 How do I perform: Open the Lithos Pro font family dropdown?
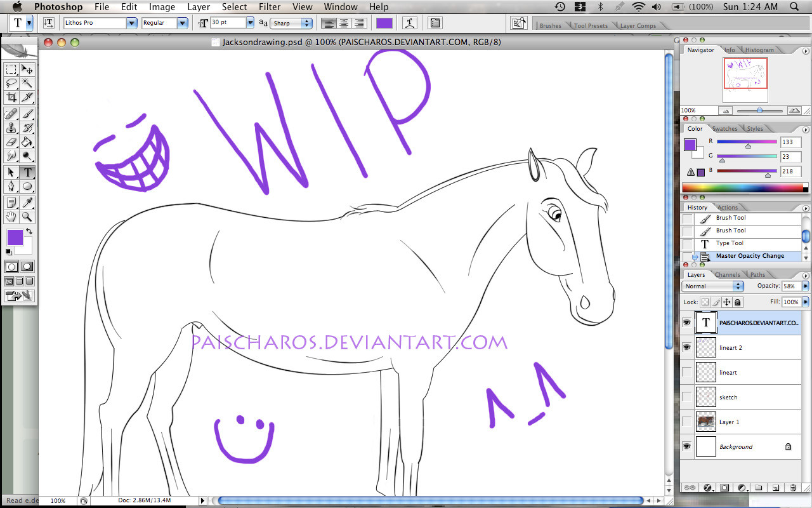[x=132, y=23]
